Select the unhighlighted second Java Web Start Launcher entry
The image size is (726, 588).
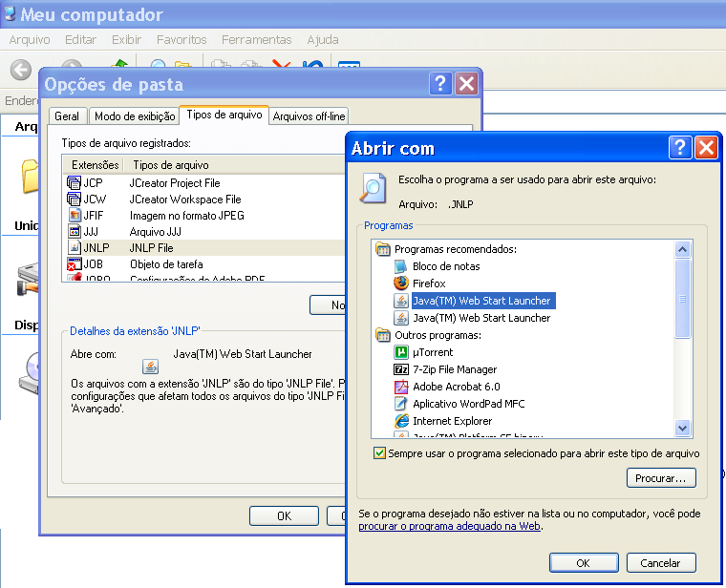(481, 318)
